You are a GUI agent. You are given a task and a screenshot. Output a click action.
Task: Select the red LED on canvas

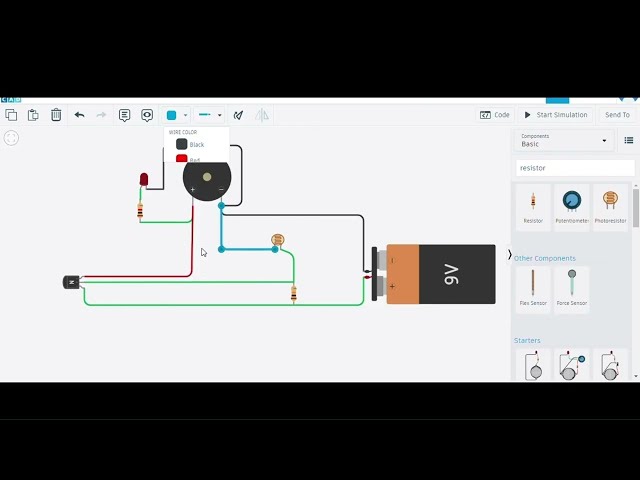tap(144, 180)
